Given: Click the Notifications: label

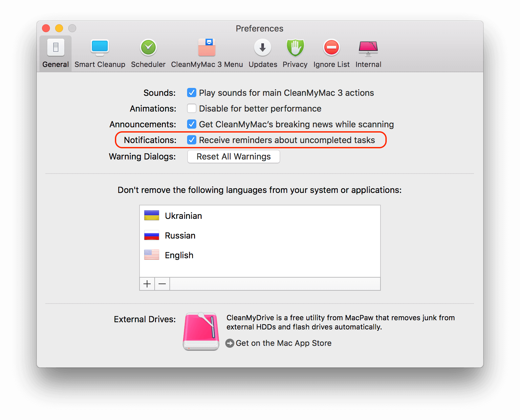Looking at the screenshot, I should 150,140.
